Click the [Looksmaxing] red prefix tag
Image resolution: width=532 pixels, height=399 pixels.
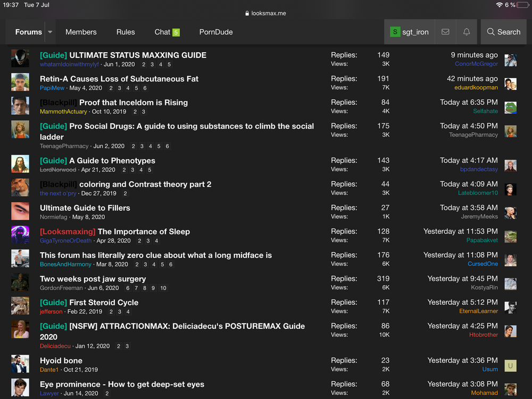click(x=68, y=231)
